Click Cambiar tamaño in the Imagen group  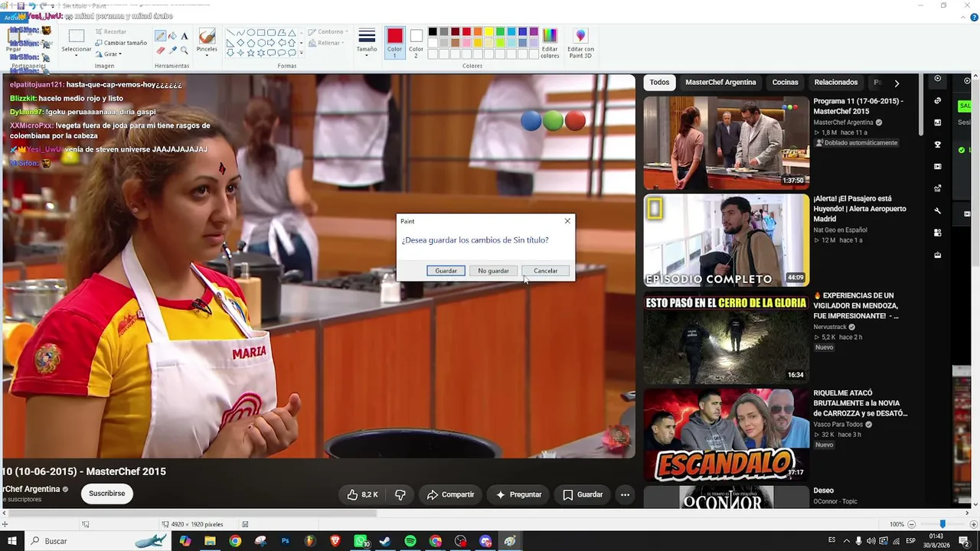(121, 43)
